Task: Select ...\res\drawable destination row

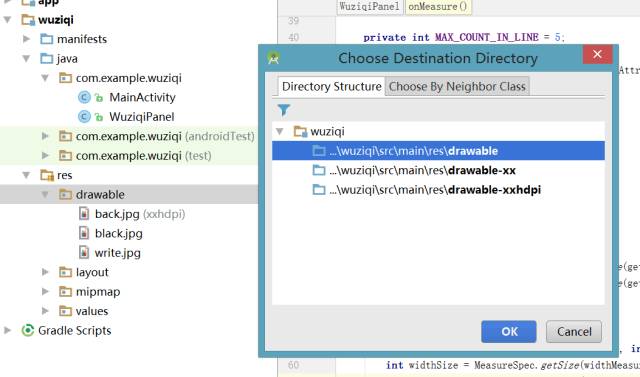Action: (x=438, y=151)
